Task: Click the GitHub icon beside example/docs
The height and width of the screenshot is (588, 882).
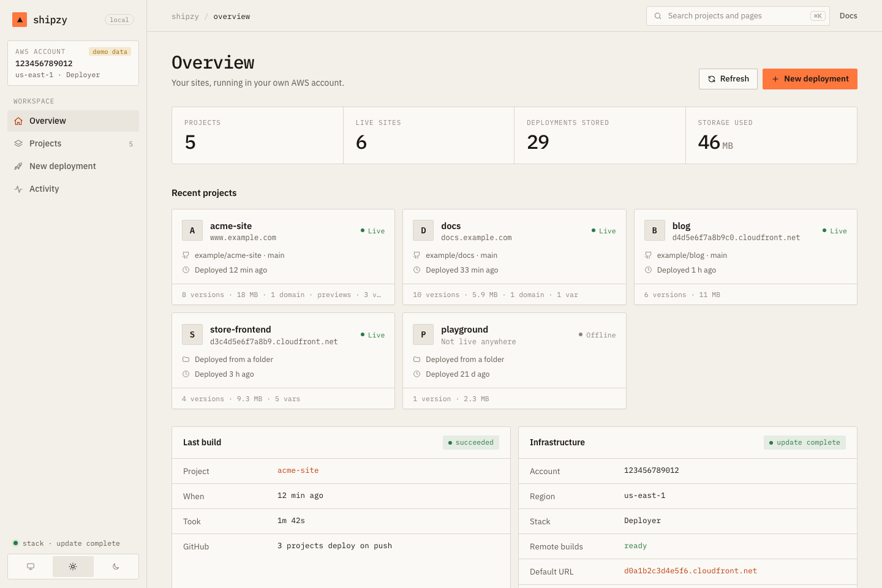Action: (x=417, y=255)
